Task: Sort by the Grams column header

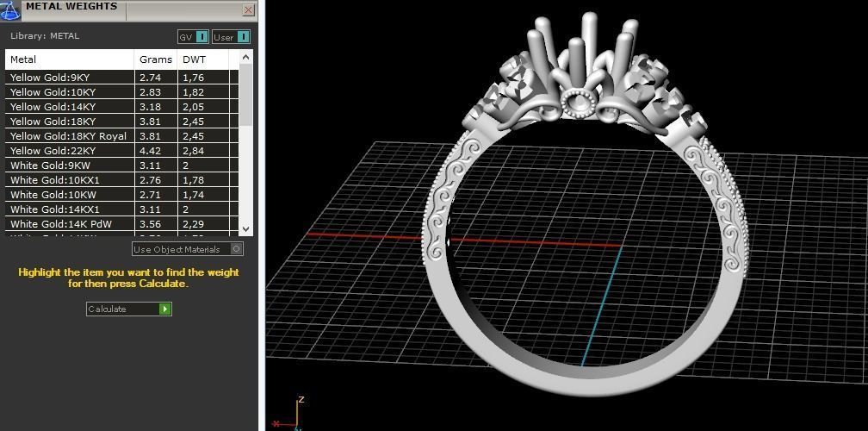Action: click(156, 59)
